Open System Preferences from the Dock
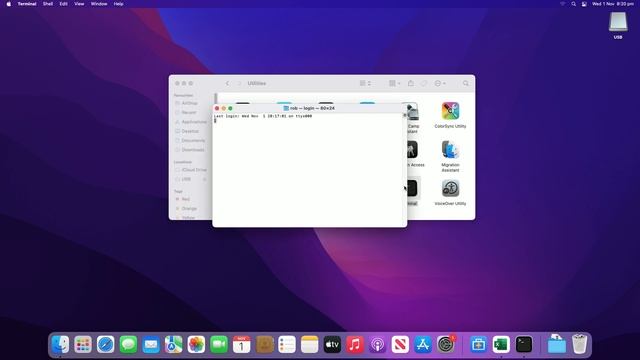Screen dimensions: 640x360 446,344
